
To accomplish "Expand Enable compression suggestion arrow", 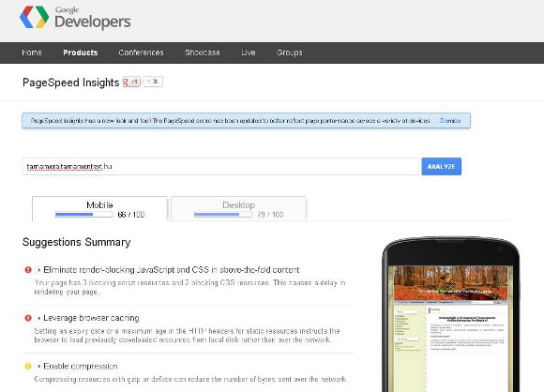I will (38, 367).
